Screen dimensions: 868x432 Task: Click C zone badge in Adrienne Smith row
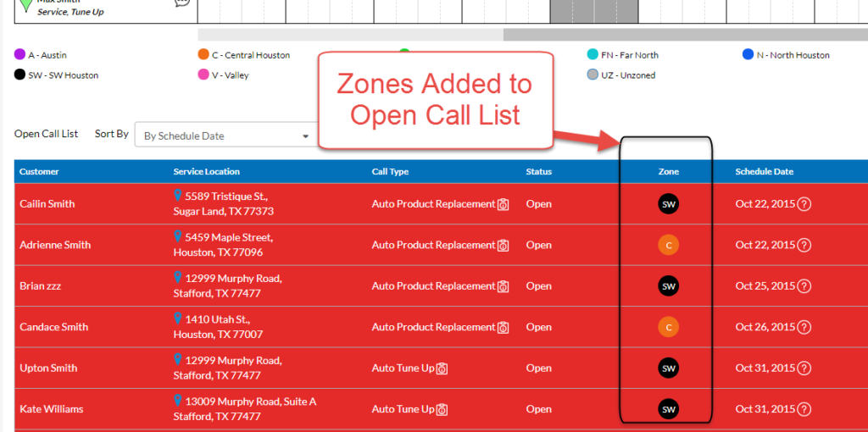click(669, 245)
